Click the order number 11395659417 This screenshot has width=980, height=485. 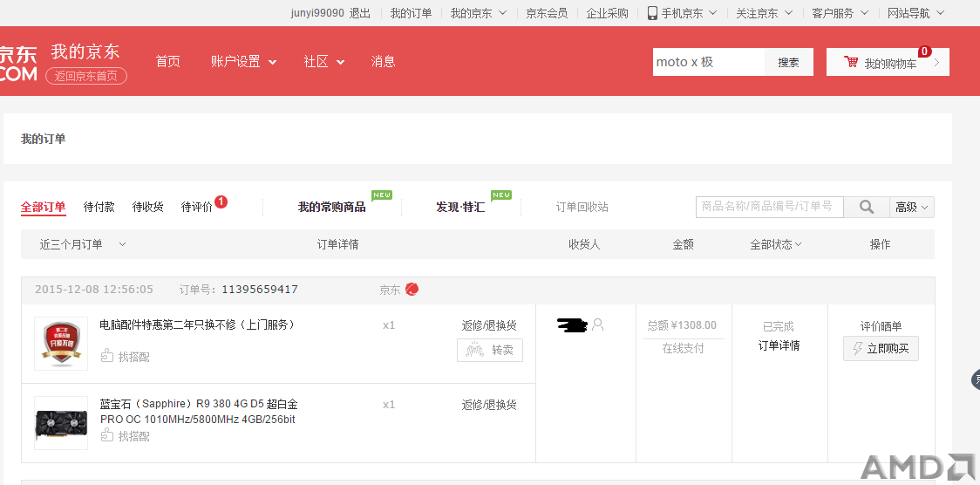click(259, 290)
